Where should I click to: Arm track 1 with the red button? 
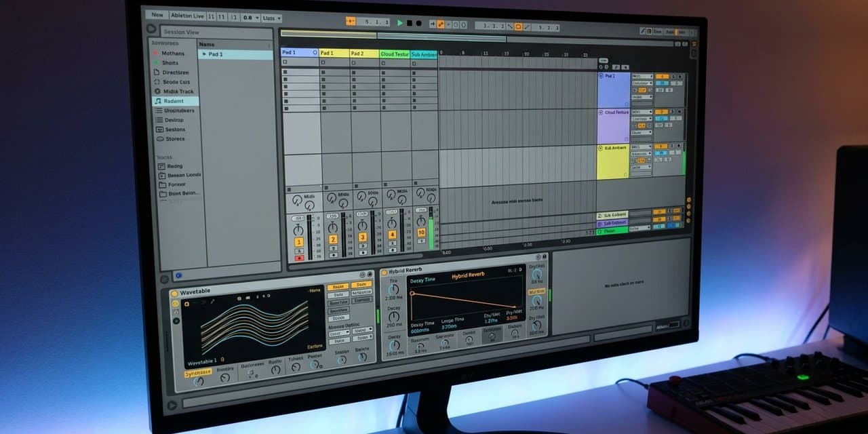pos(299,258)
